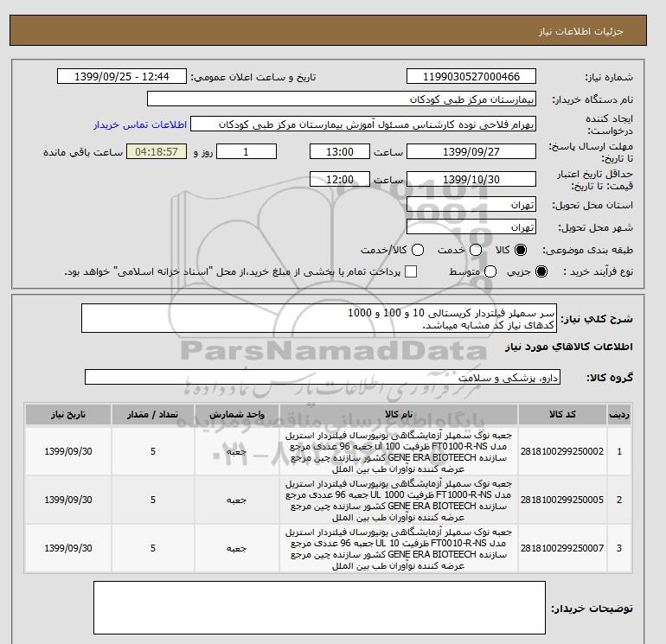Click the remaining time countdown 04:18:57
This screenshot has width=666, height=644.
click(157, 151)
